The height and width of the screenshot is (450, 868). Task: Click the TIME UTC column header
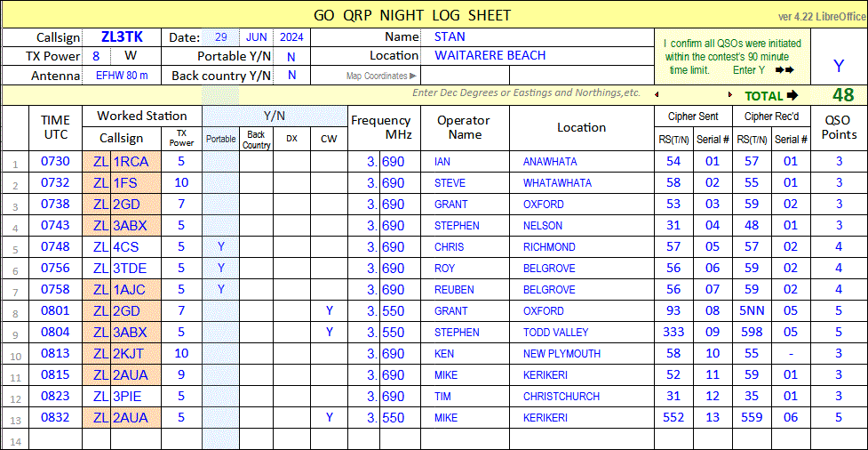pos(55,127)
